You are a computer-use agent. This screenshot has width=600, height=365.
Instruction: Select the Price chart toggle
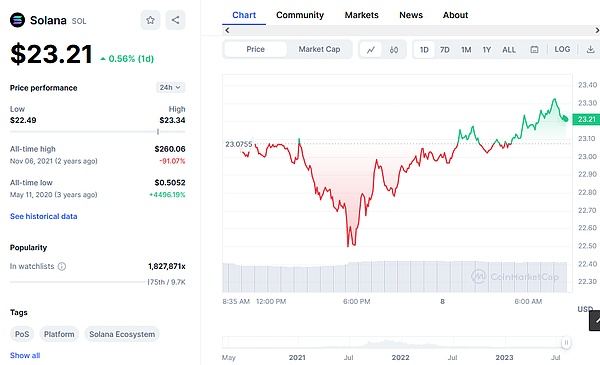255,49
